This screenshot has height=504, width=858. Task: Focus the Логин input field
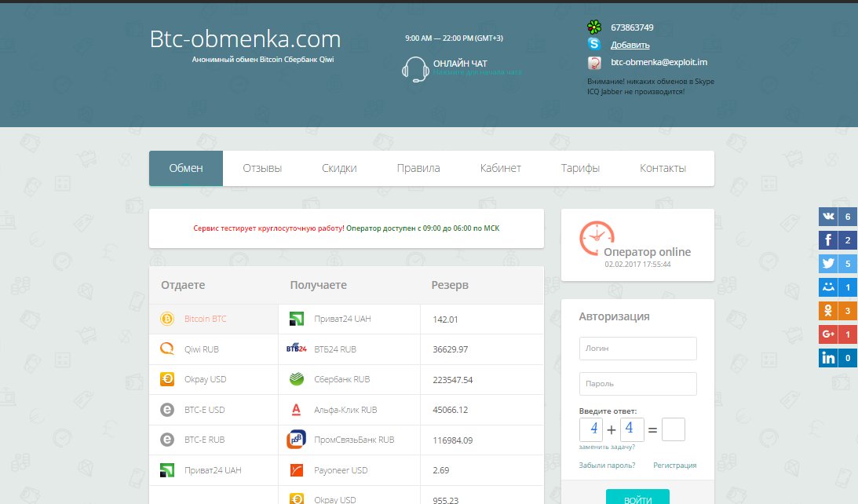point(637,348)
